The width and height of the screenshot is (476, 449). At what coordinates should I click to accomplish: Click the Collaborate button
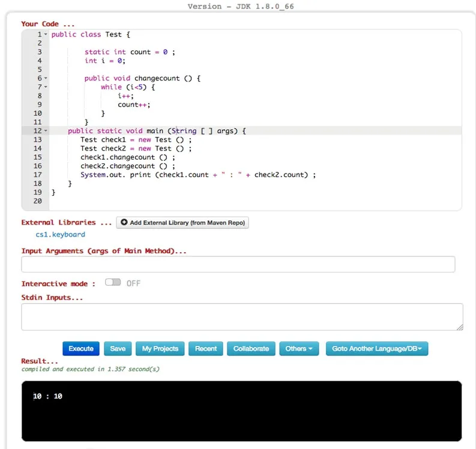[251, 349]
